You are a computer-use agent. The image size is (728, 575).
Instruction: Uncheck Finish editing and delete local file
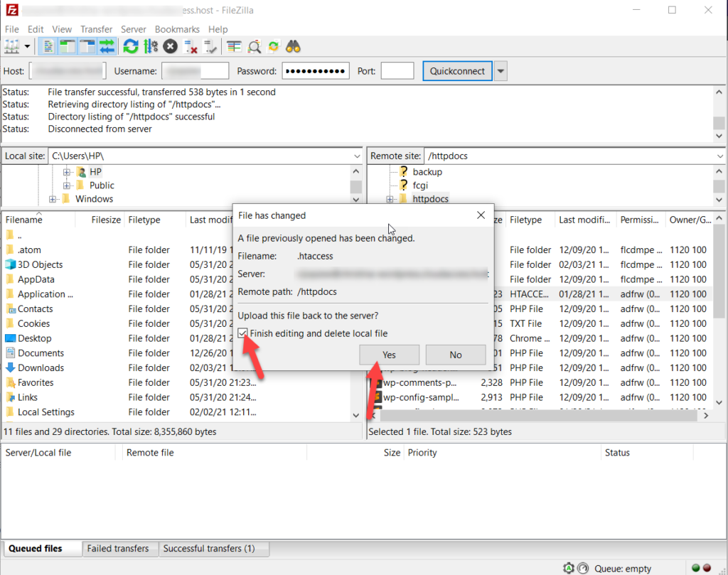pyautogui.click(x=242, y=333)
